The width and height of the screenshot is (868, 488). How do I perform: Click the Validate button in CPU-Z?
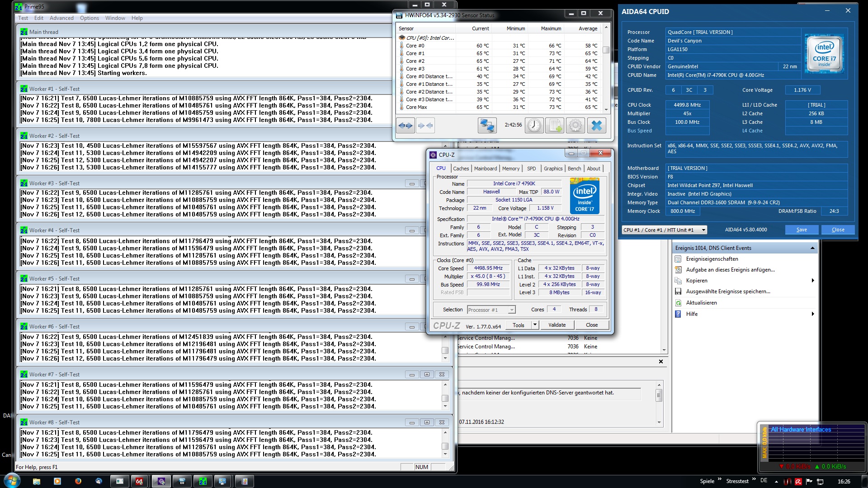pyautogui.click(x=557, y=325)
